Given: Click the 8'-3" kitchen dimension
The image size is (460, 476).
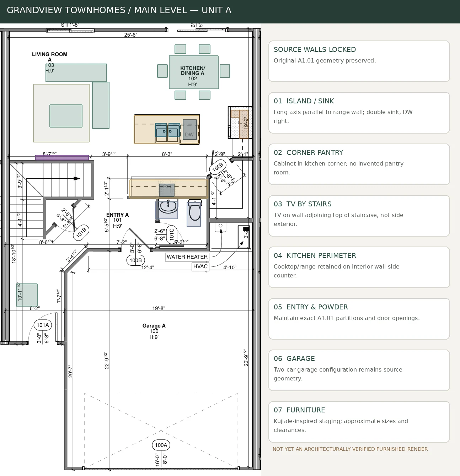Looking at the screenshot, I should point(167,154).
